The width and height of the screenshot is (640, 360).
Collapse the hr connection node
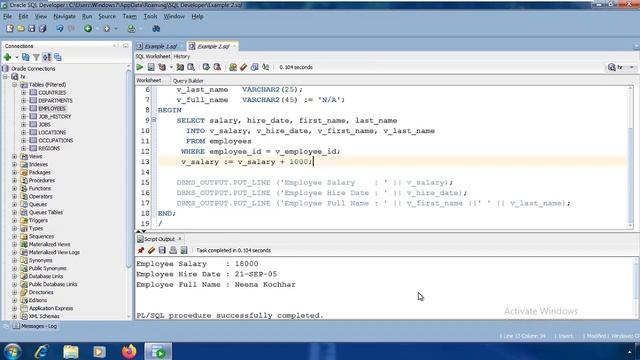coord(6,77)
